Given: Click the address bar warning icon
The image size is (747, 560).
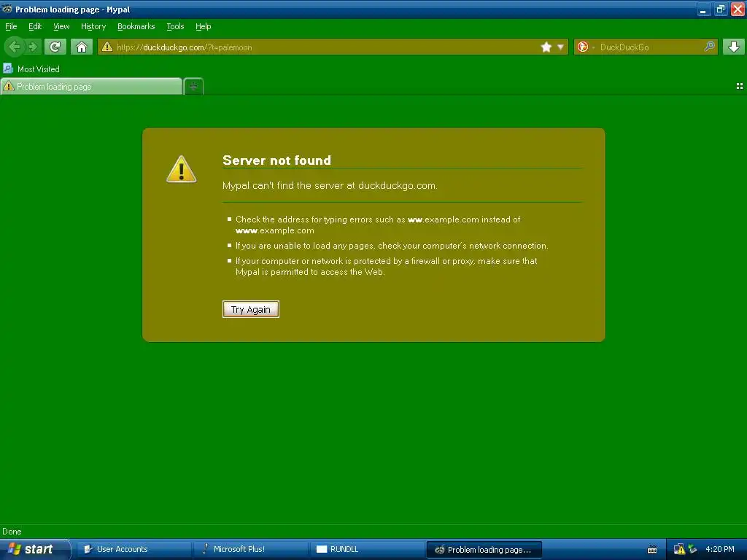Looking at the screenshot, I should click(x=107, y=47).
